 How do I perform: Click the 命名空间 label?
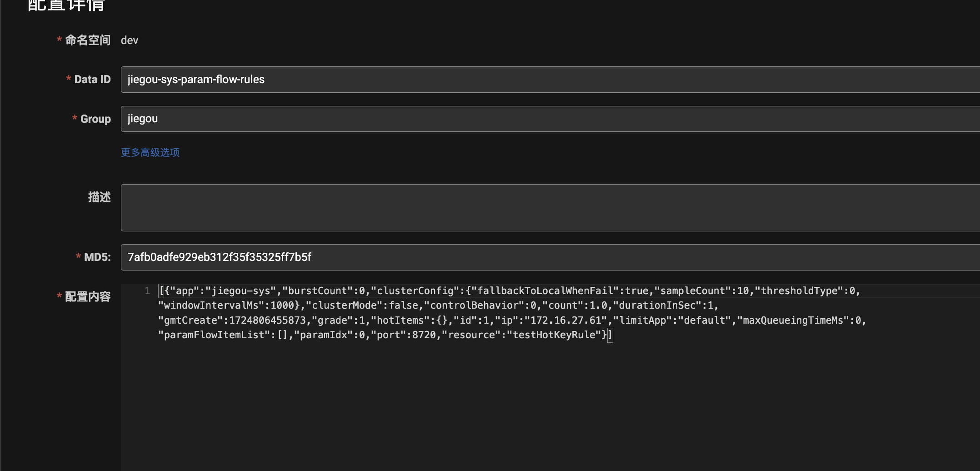(x=88, y=40)
